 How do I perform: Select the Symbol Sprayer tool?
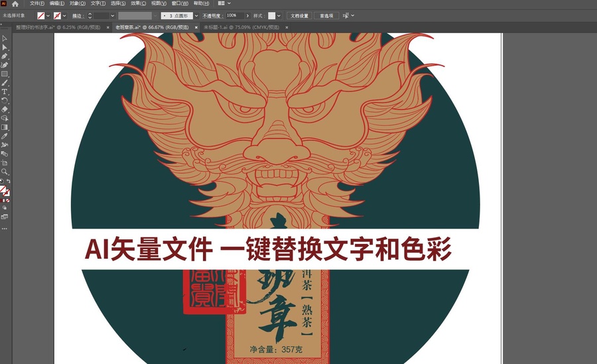5,145
